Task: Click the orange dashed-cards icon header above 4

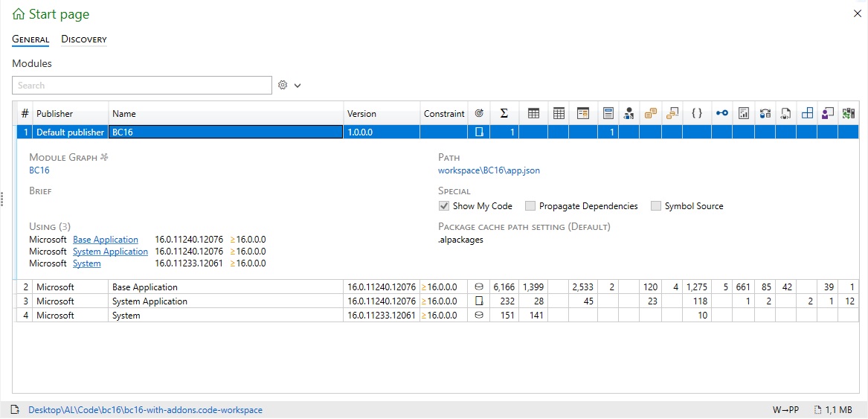Action: click(x=672, y=113)
